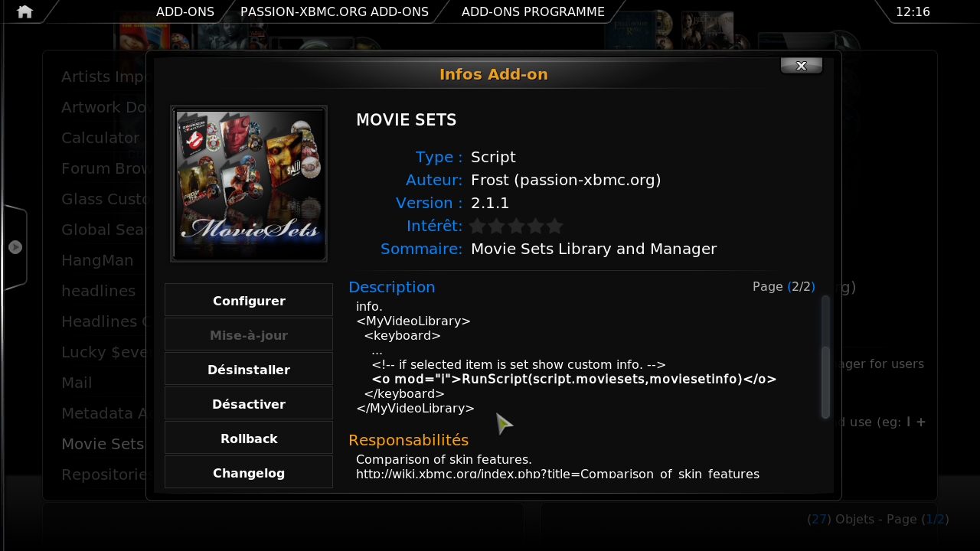980x551 pixels.
Task: Click the description scrollbar handle
Action: coord(825,382)
